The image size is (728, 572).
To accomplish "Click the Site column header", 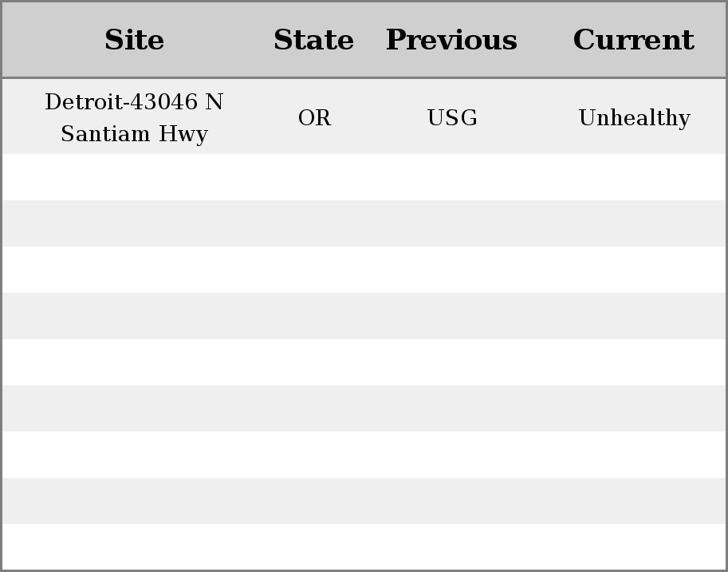I will click(134, 40).
